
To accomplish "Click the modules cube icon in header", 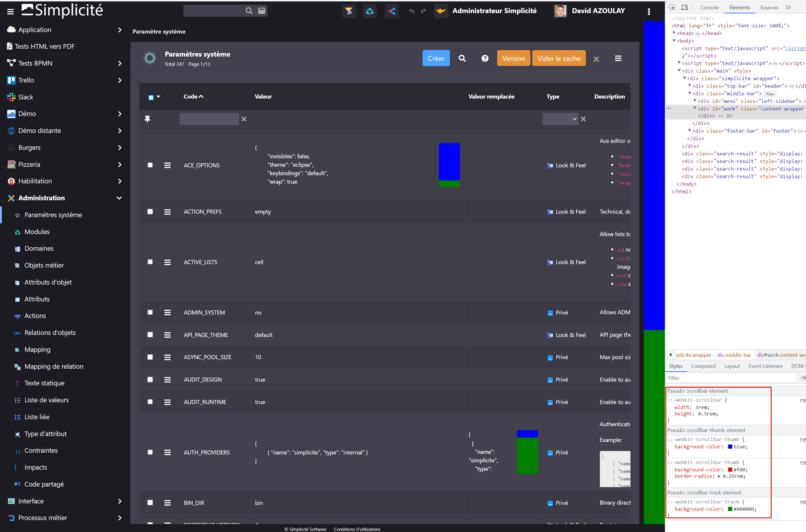I will (x=369, y=11).
